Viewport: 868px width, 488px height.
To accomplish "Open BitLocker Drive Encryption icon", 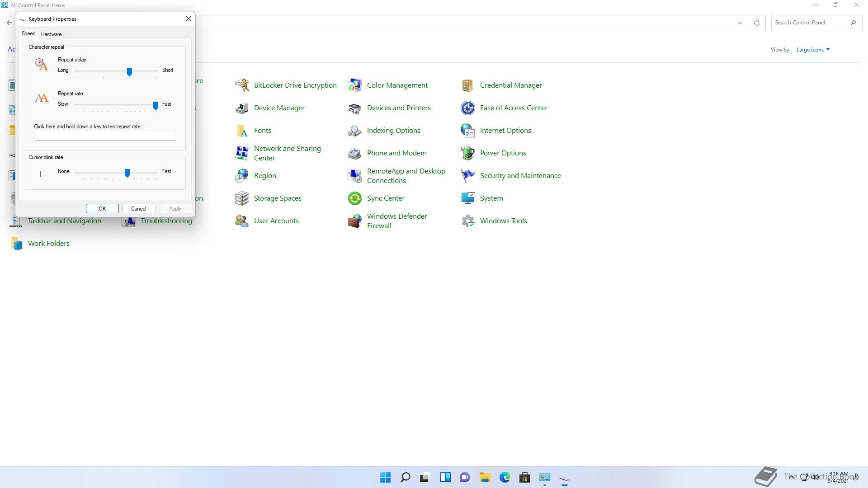I will click(x=242, y=85).
